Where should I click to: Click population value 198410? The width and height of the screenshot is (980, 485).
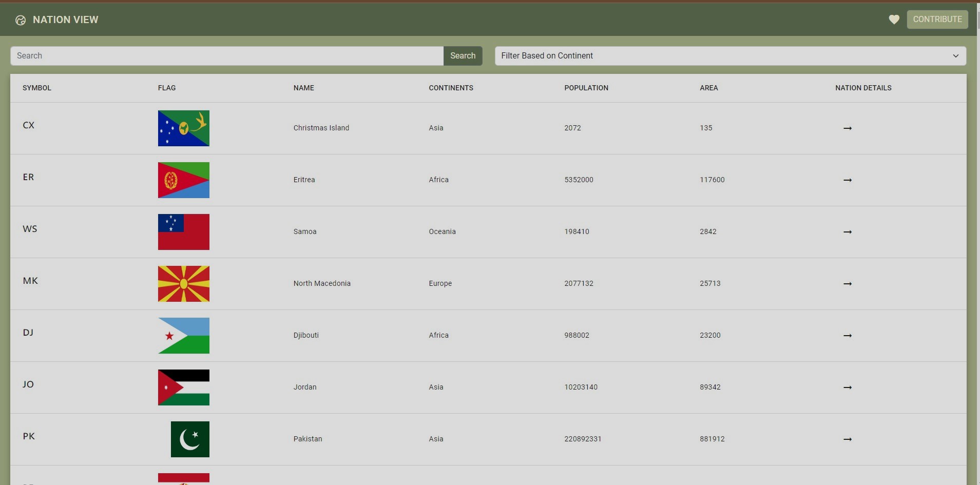[577, 231]
